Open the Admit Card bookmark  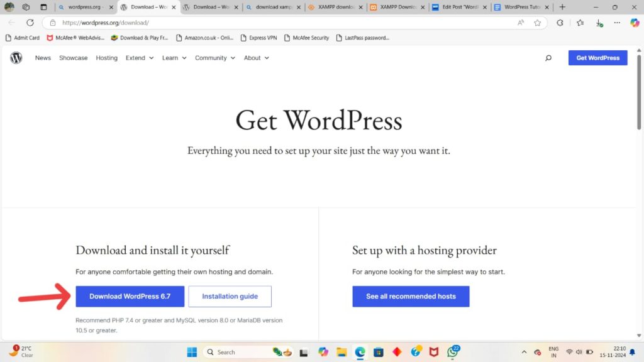(x=22, y=38)
